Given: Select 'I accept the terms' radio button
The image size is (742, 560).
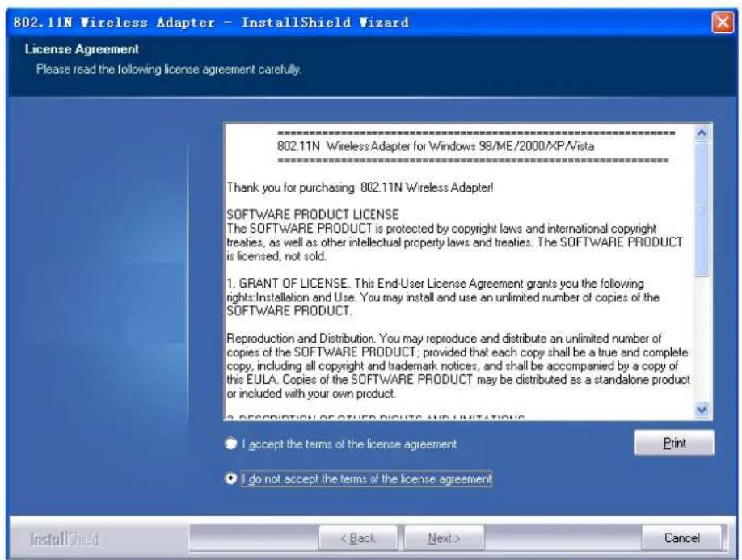Looking at the screenshot, I should point(230,444).
